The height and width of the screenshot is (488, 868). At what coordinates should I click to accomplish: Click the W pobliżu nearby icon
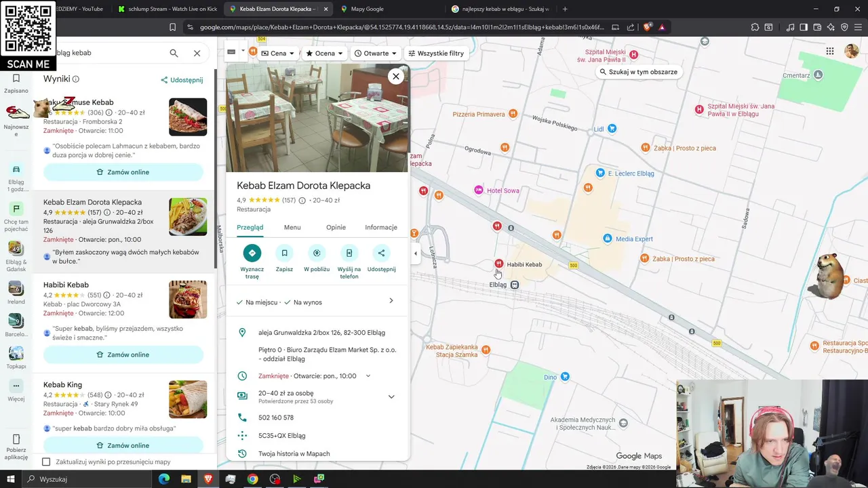coord(317,253)
